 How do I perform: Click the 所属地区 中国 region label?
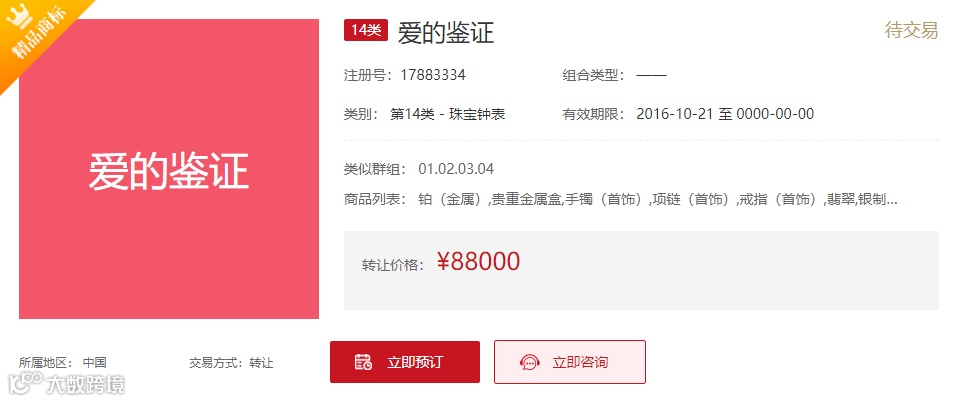point(63,363)
